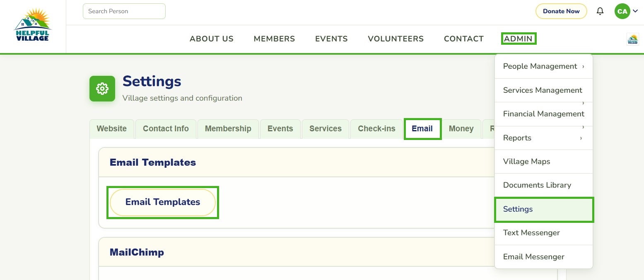The image size is (644, 280).
Task: Click the CA user avatar
Action: pyautogui.click(x=622, y=11)
